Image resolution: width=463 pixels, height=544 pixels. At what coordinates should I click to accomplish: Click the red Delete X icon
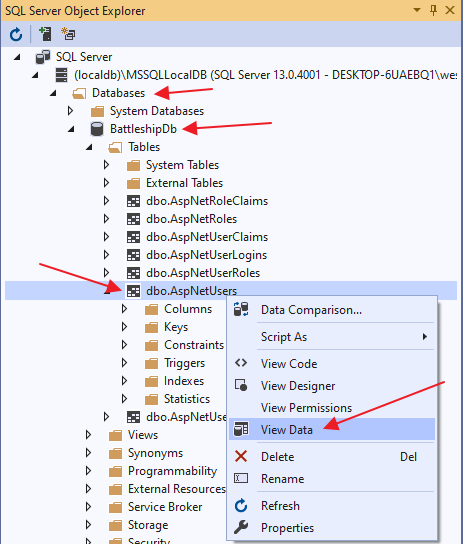point(241,456)
